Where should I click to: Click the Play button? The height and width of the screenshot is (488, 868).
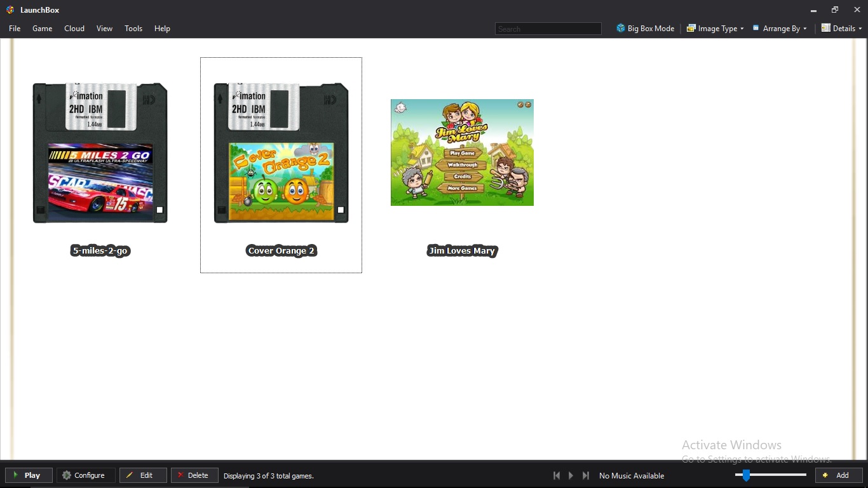tap(29, 475)
